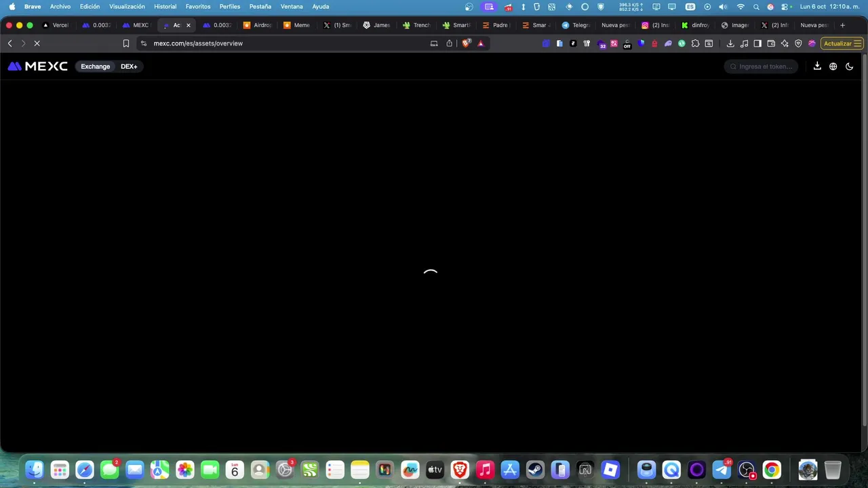Click the bookmark page icon
The height and width of the screenshot is (488, 868).
click(x=125, y=43)
